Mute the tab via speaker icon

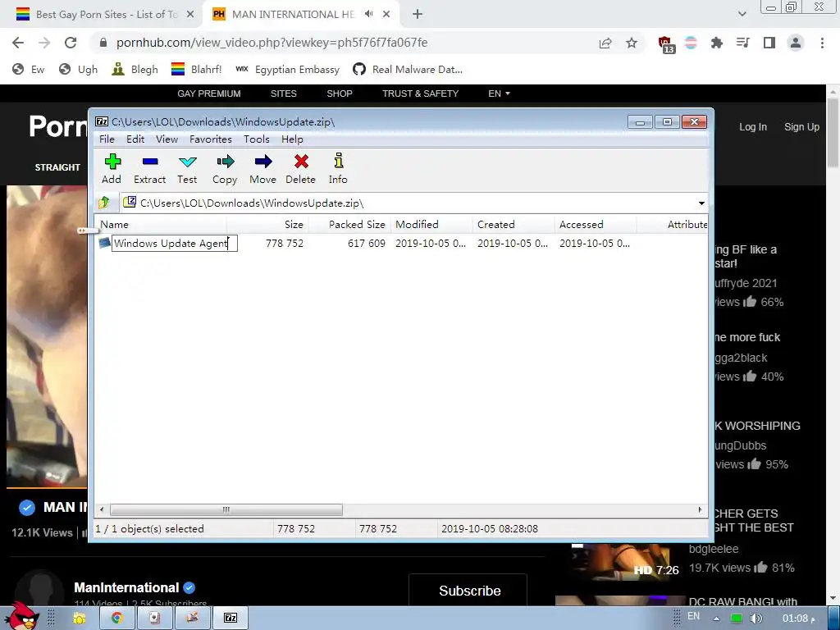[x=368, y=14]
